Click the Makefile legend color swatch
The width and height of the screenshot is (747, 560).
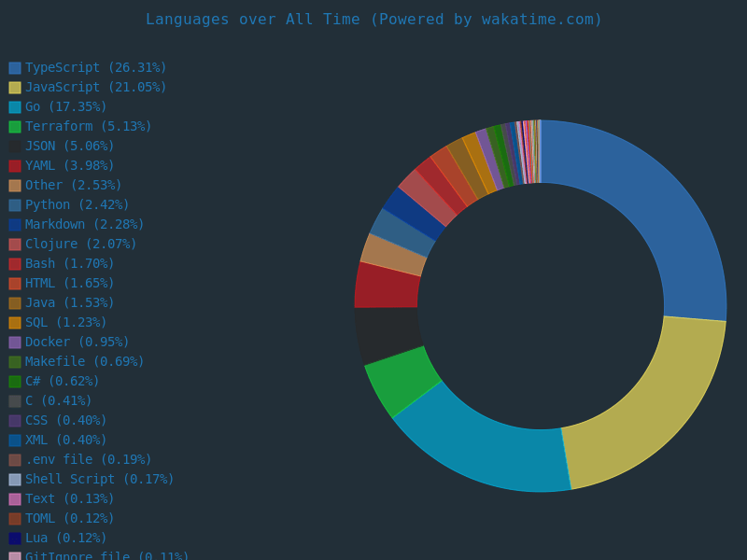coord(15,362)
